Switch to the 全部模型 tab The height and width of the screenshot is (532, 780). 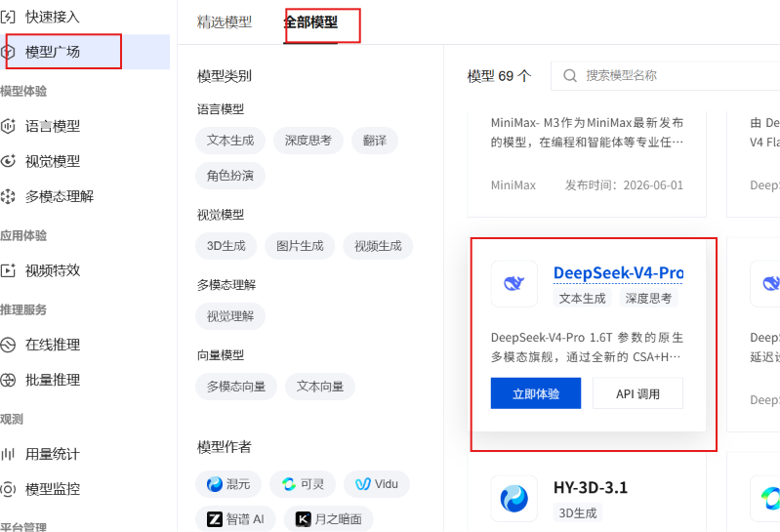click(x=310, y=22)
